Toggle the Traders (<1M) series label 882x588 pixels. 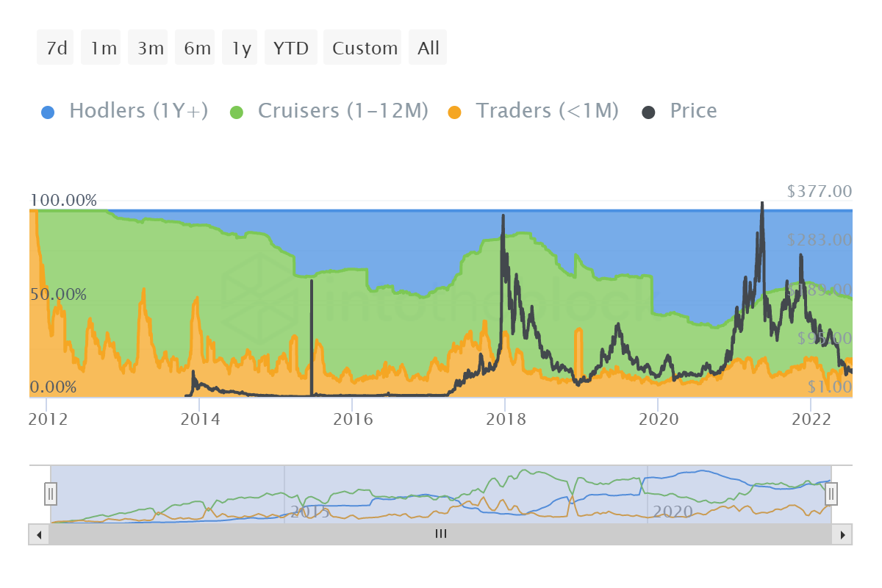click(x=547, y=111)
